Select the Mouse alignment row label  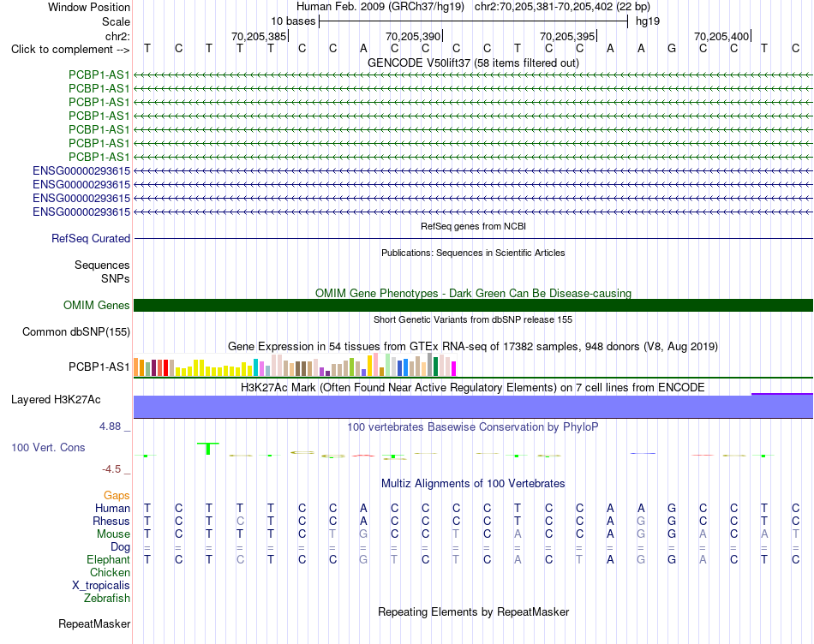point(113,534)
